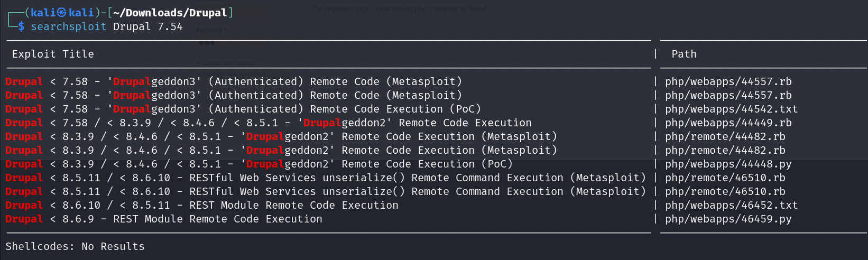Click the Path column header

tap(684, 54)
